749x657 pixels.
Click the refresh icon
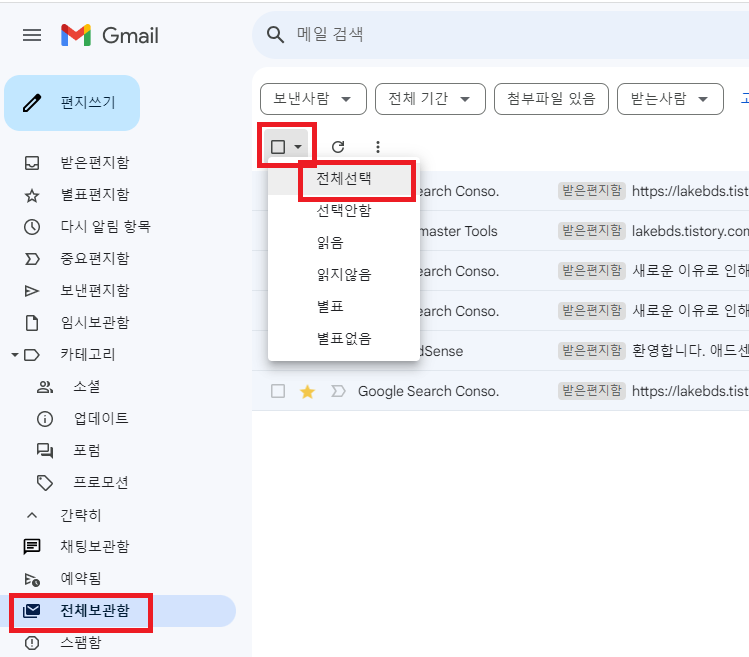pos(338,147)
